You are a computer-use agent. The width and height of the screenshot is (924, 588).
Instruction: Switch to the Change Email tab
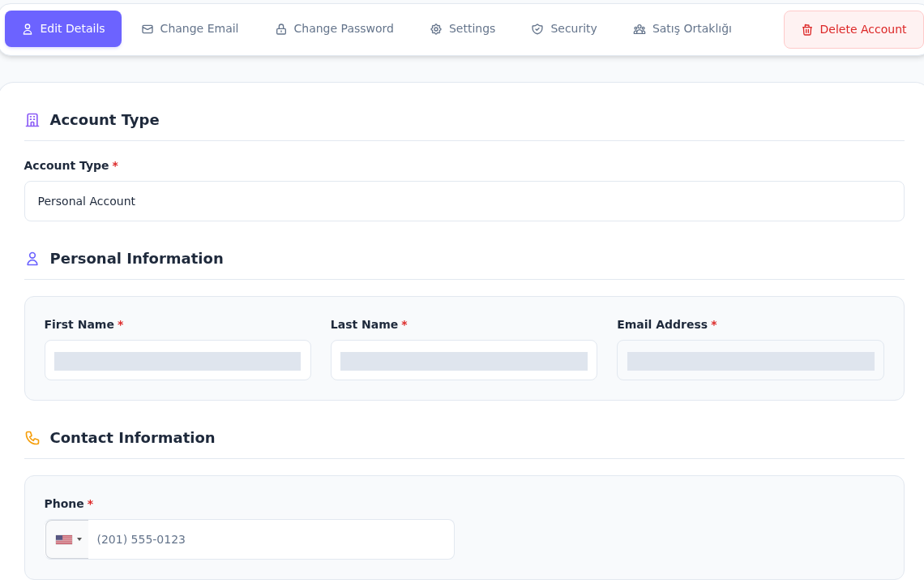(190, 29)
